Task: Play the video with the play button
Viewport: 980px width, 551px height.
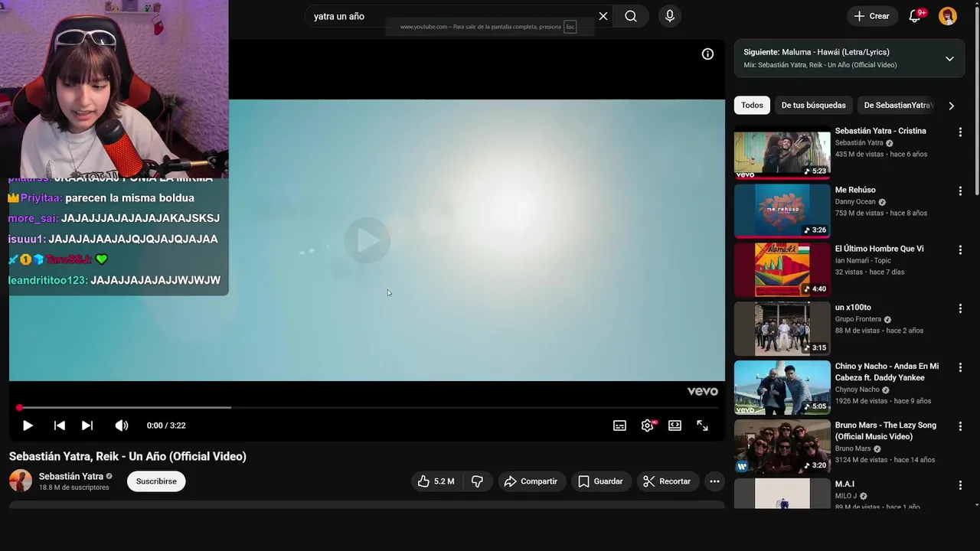Action: [28, 425]
